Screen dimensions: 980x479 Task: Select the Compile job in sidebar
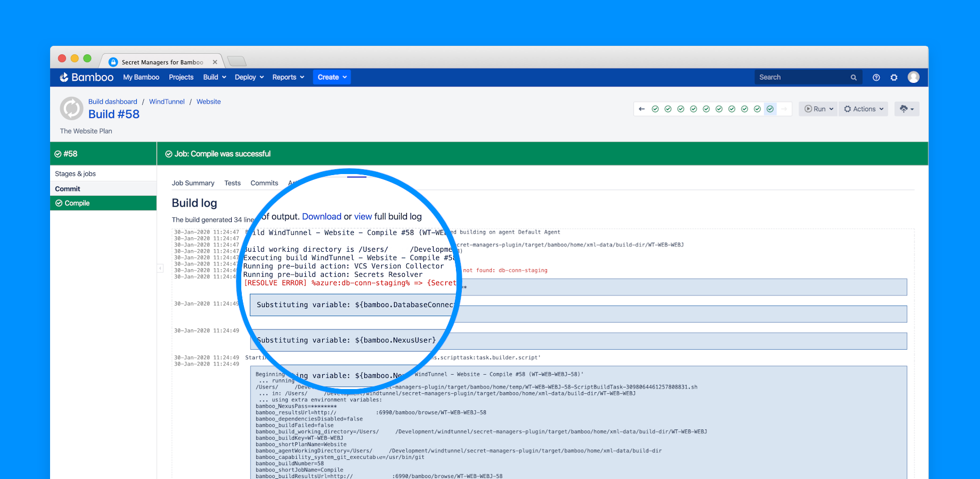click(x=103, y=203)
